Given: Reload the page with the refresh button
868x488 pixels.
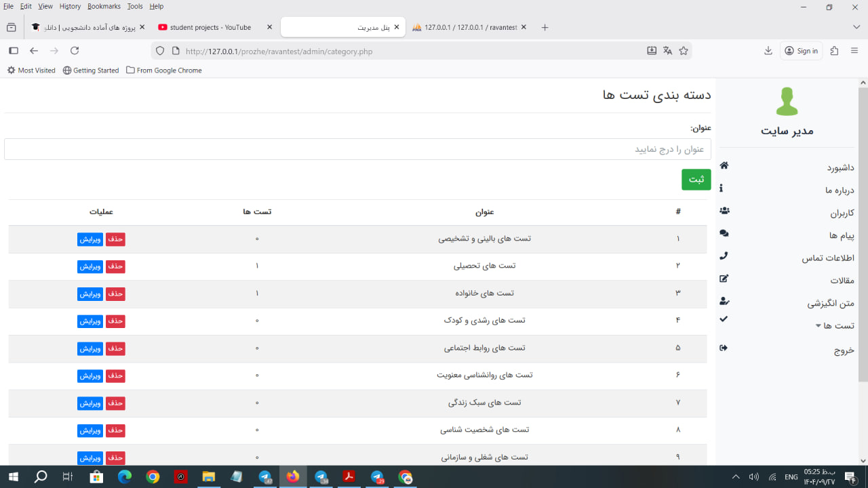Looking at the screenshot, I should [75, 51].
